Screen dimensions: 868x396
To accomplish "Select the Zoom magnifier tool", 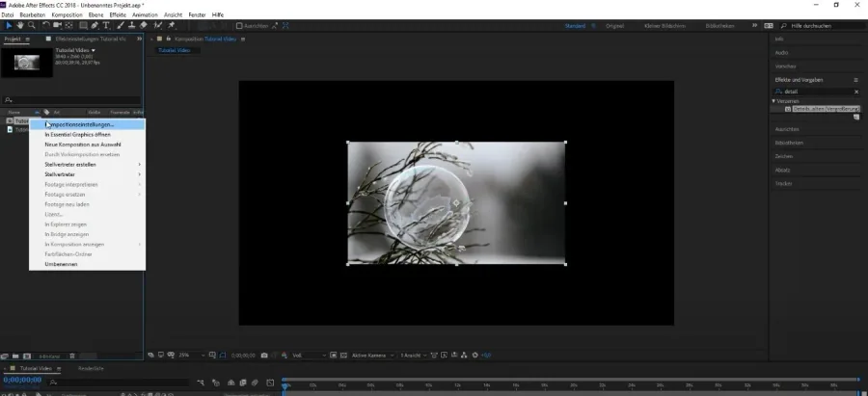I will coord(32,25).
